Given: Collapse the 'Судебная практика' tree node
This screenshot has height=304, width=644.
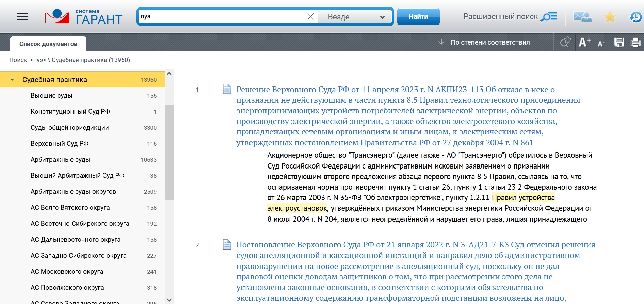Looking at the screenshot, I should pyautogui.click(x=12, y=80).
